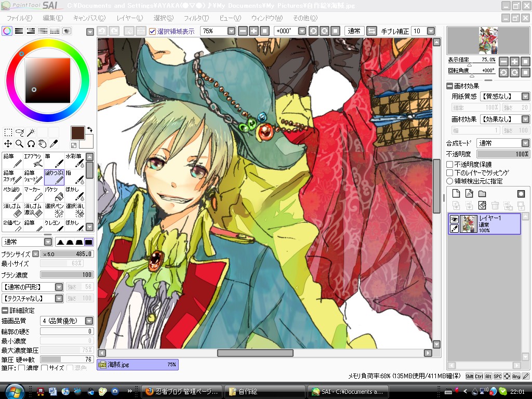
Task: Select the magic wand tool
Action: coord(31,132)
